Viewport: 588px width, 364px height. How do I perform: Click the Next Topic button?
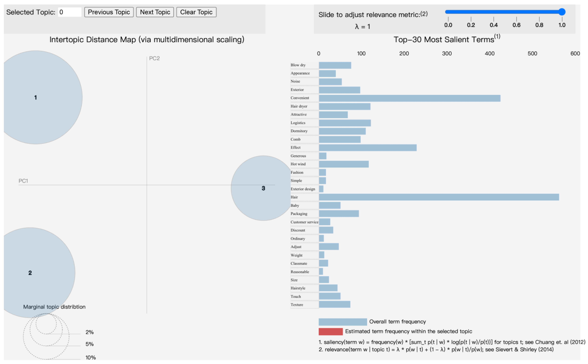(155, 12)
